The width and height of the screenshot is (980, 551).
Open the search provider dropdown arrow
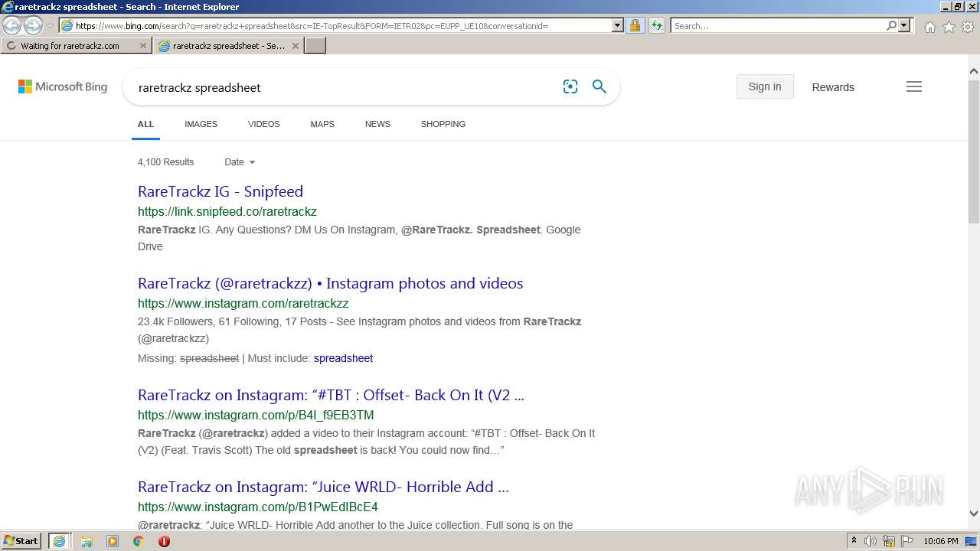click(x=904, y=25)
